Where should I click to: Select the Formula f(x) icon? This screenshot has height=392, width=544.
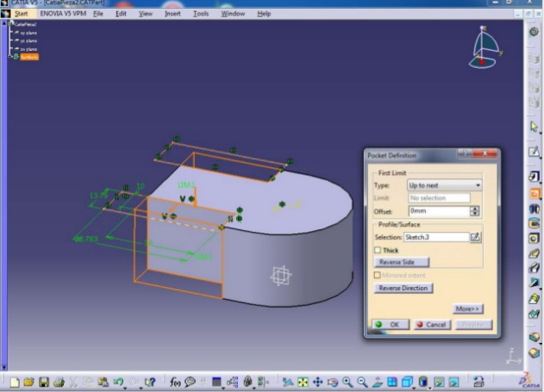[x=175, y=382]
